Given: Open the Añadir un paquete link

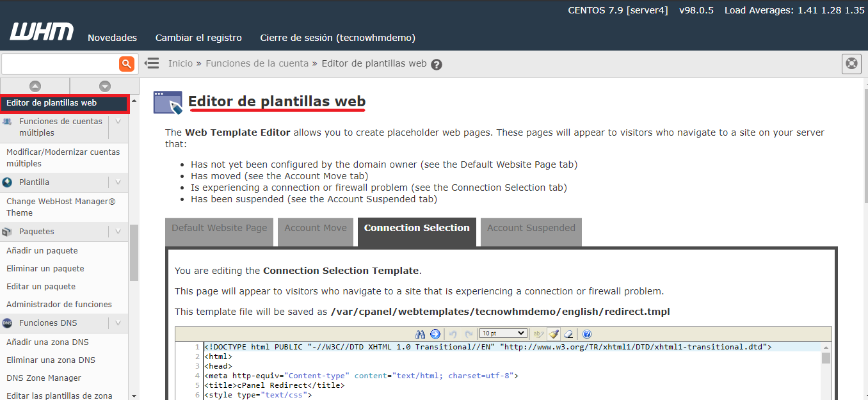Looking at the screenshot, I should coord(42,251).
